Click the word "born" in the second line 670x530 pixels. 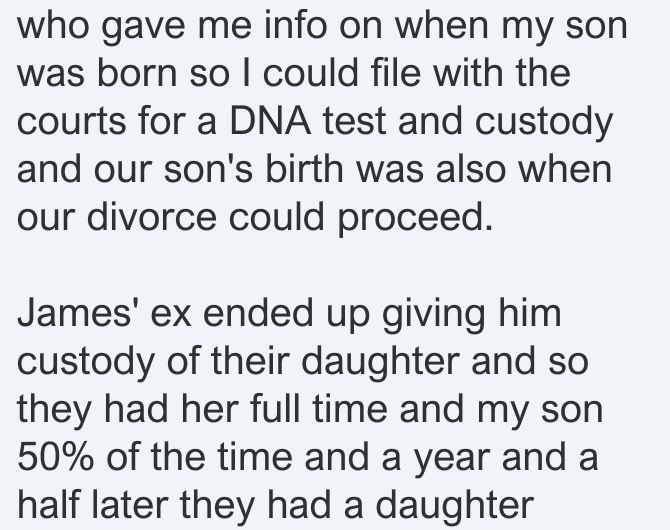click(137, 73)
